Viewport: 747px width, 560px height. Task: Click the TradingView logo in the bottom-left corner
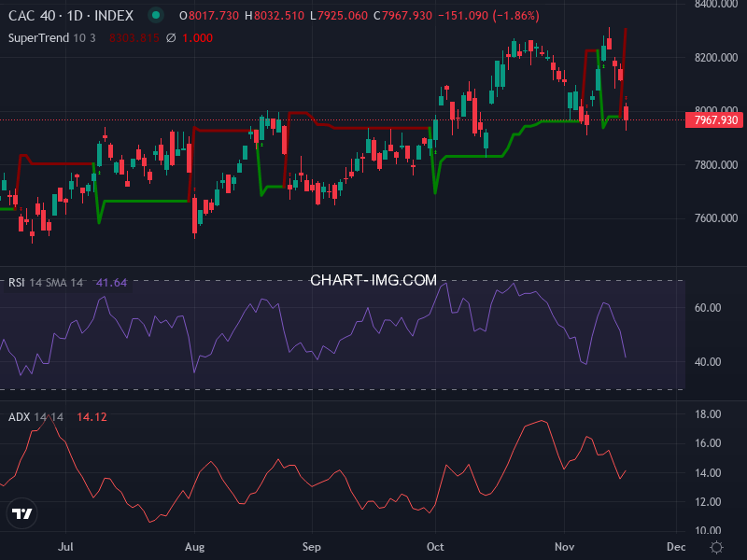click(22, 514)
